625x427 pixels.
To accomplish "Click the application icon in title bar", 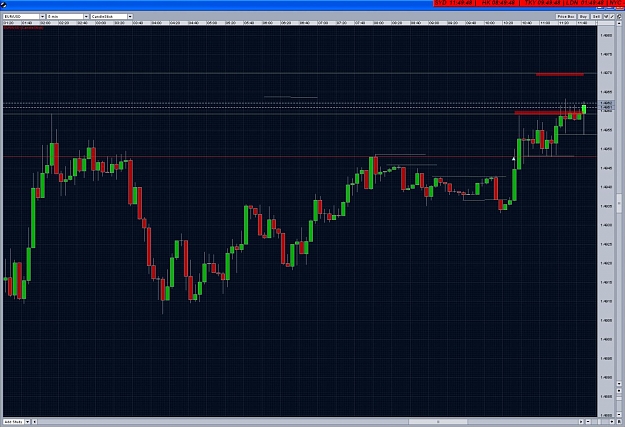I will tap(4, 5).
